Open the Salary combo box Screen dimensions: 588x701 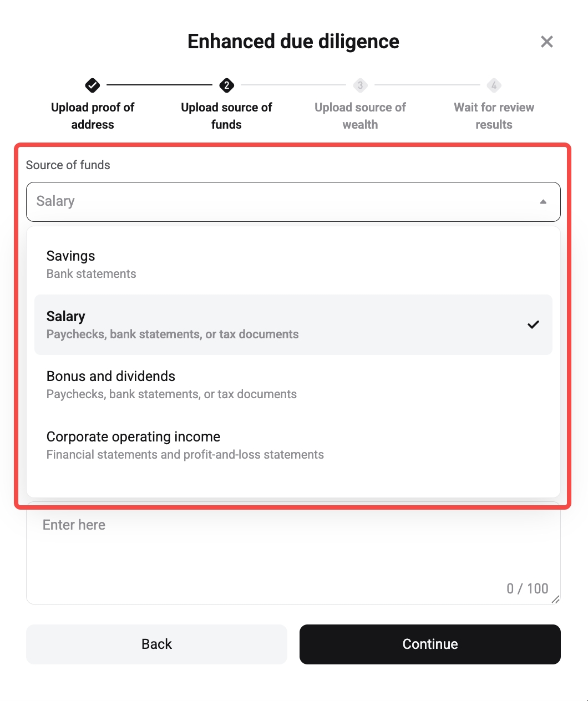tap(293, 201)
